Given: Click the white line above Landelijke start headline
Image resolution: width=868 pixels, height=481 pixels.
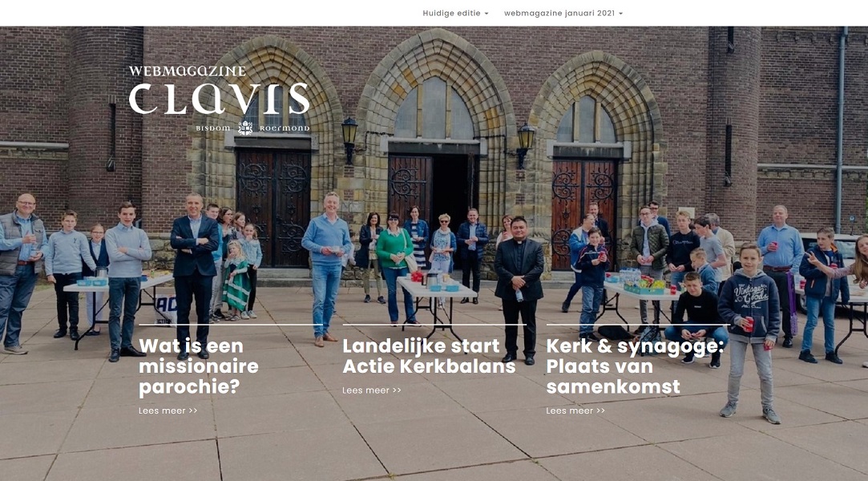Looking at the screenshot, I should 434,325.
